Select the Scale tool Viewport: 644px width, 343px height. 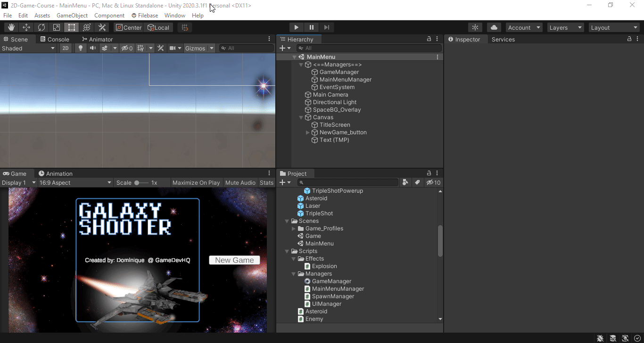click(x=57, y=27)
